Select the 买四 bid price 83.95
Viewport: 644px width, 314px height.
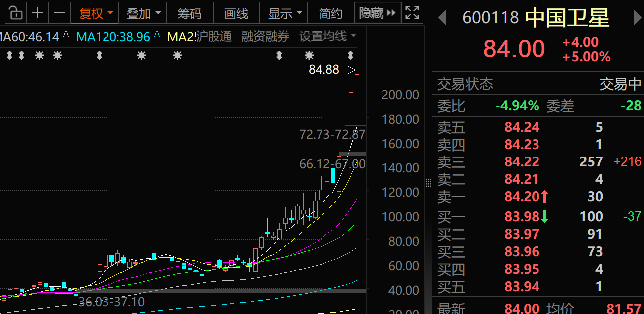pos(522,269)
